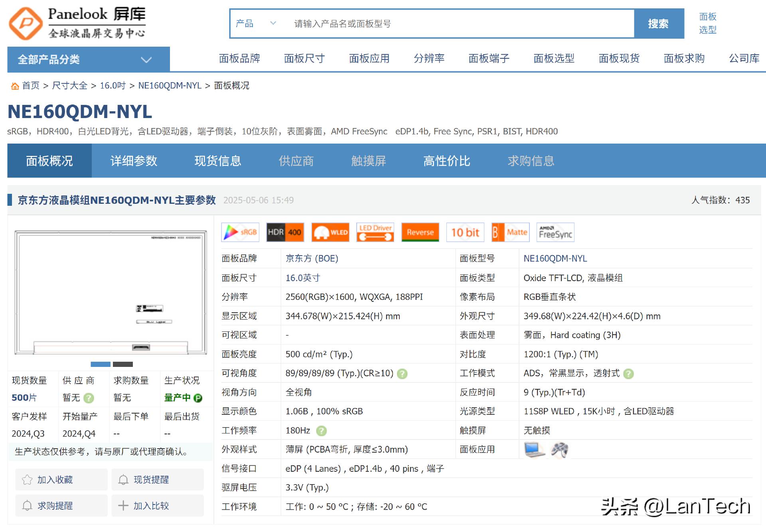Open 面板端子 in navigation bar

[489, 59]
